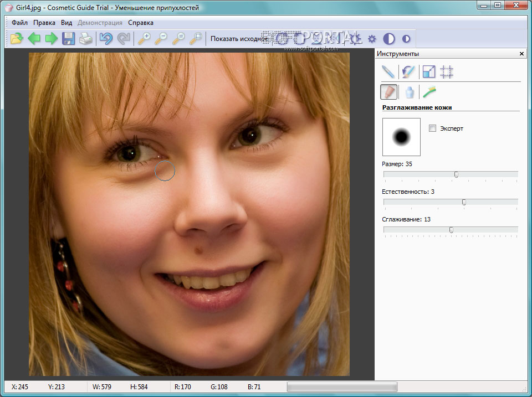Select the scalpel tool in Инструменты panel

[x=388, y=71]
